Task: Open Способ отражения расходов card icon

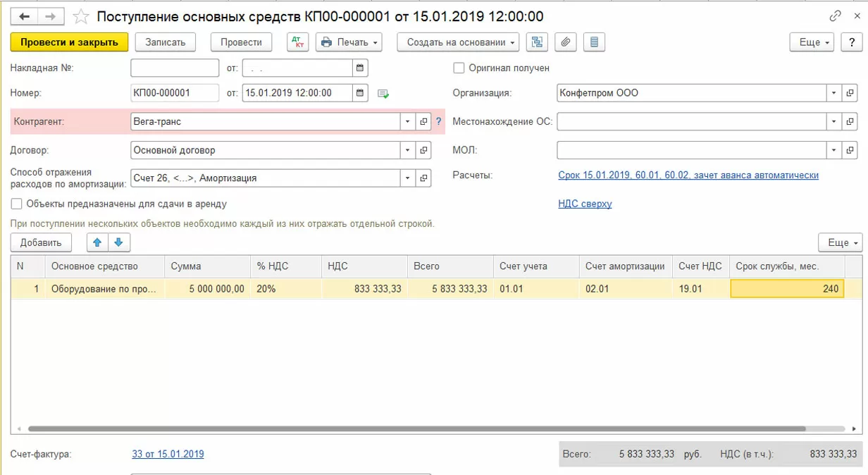Action: point(423,178)
